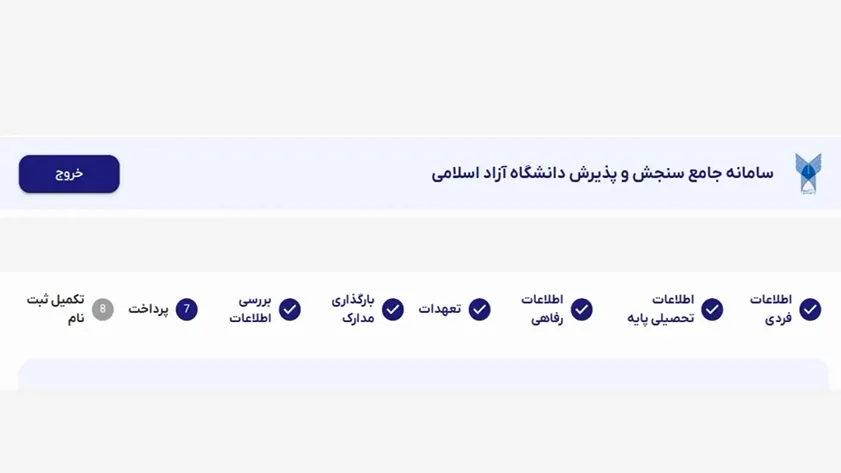Click the step 7 number circle
This screenshot has width=841, height=473.
point(187,310)
